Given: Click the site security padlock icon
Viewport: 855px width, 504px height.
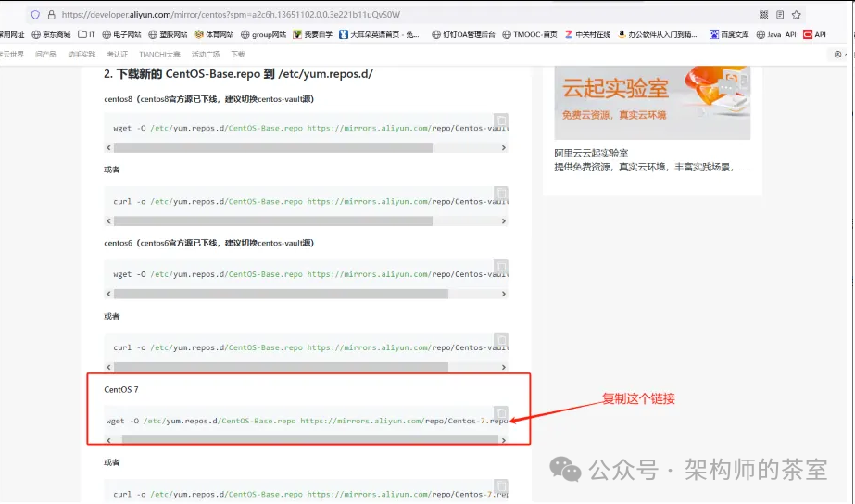Looking at the screenshot, I should [x=51, y=15].
